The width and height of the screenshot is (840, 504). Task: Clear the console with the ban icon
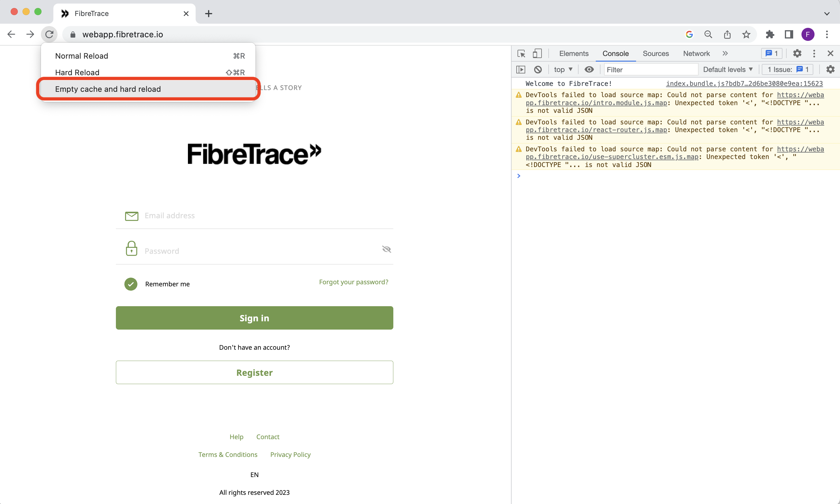(x=538, y=70)
